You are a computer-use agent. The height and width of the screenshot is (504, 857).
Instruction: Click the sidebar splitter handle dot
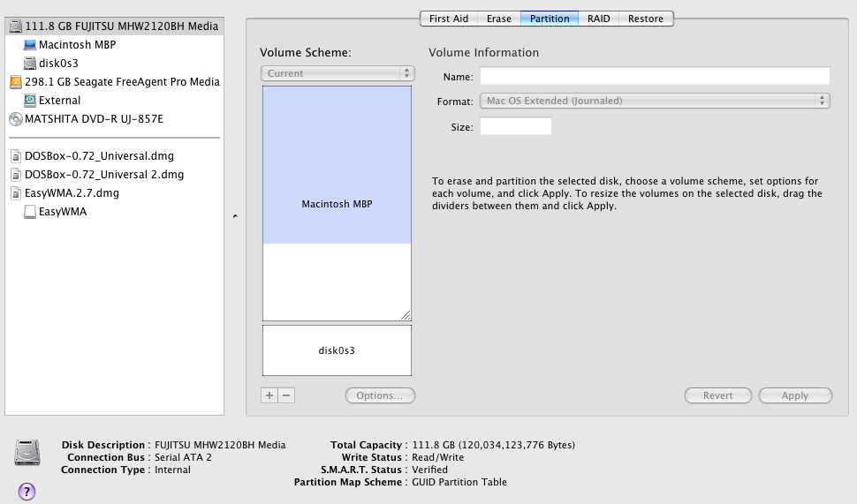pos(235,216)
